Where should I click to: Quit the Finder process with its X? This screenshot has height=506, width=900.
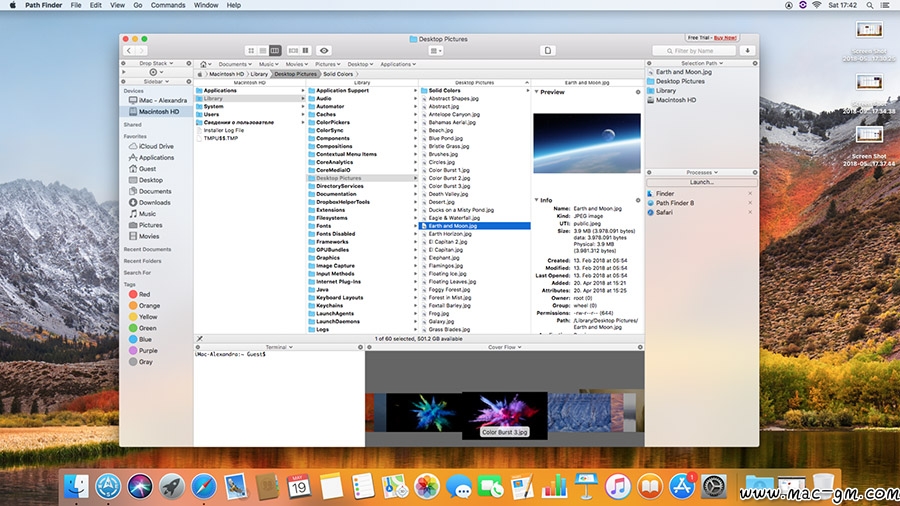point(750,194)
